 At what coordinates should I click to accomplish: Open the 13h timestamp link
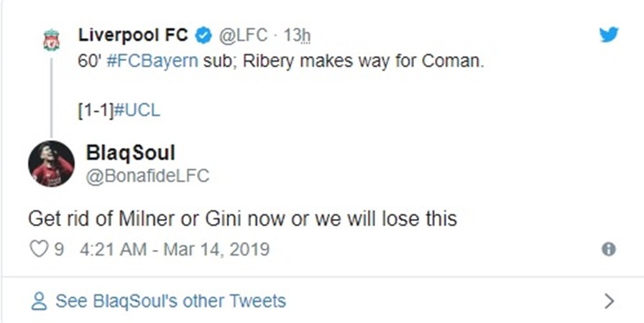[x=296, y=35]
